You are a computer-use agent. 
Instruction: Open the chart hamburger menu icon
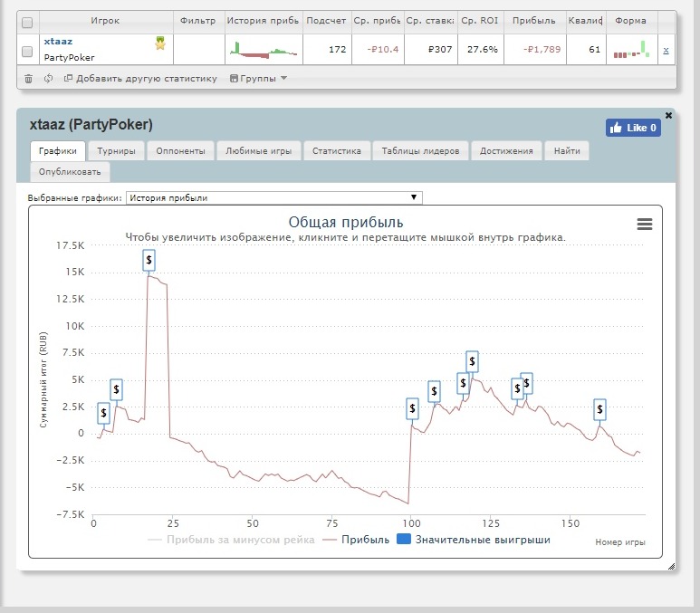(644, 224)
